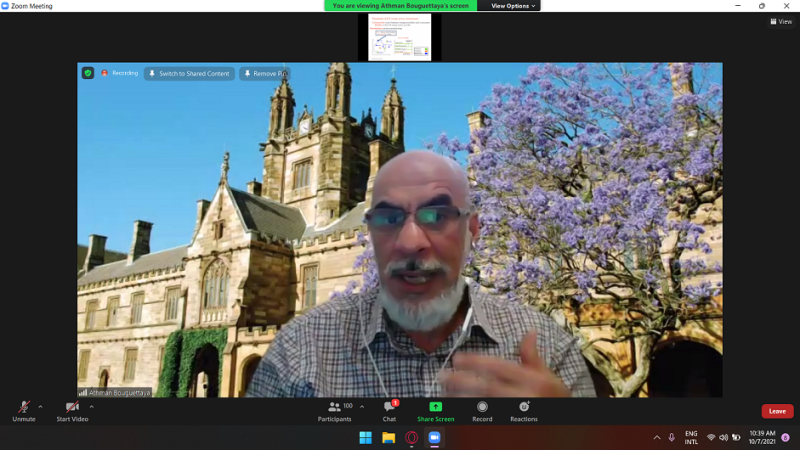800x450 pixels.
Task: Open the Chat panel
Action: (x=389, y=410)
